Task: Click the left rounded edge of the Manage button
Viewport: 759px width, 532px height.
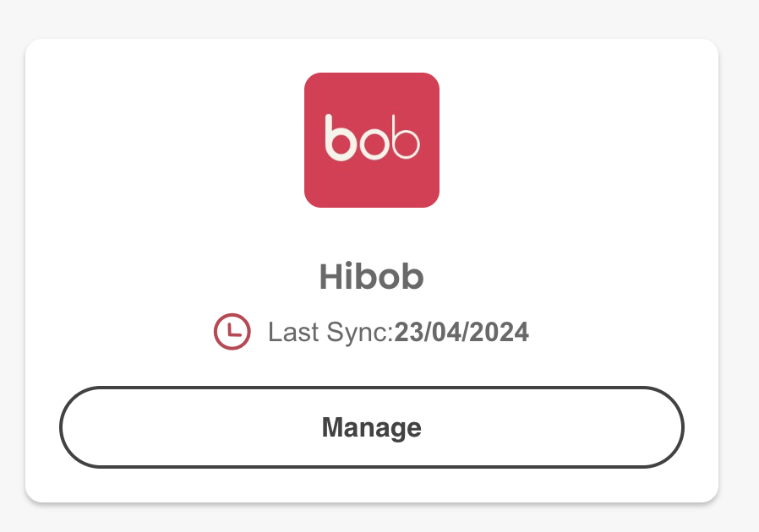Action: pos(78,427)
